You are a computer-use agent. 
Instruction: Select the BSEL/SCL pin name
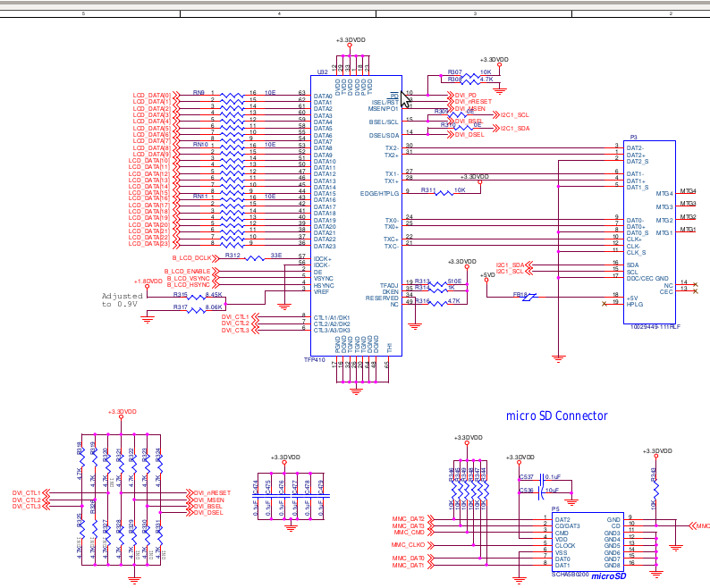(384, 122)
